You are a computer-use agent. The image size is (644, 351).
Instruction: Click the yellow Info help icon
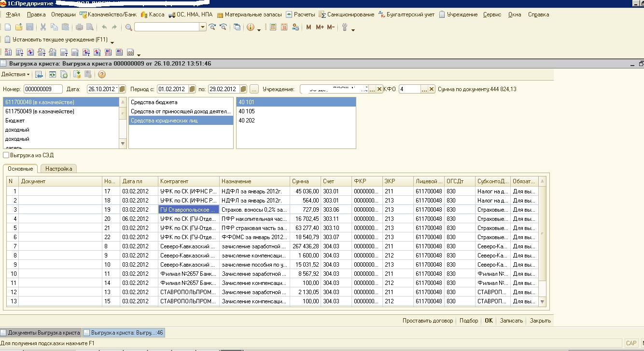coord(251,27)
